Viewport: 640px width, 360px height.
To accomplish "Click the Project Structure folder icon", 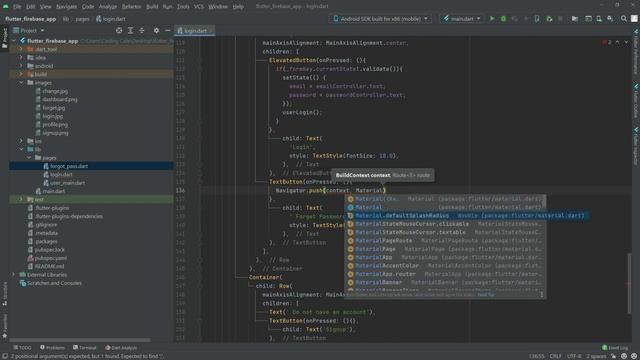I will pyautogui.click(x=575, y=19).
